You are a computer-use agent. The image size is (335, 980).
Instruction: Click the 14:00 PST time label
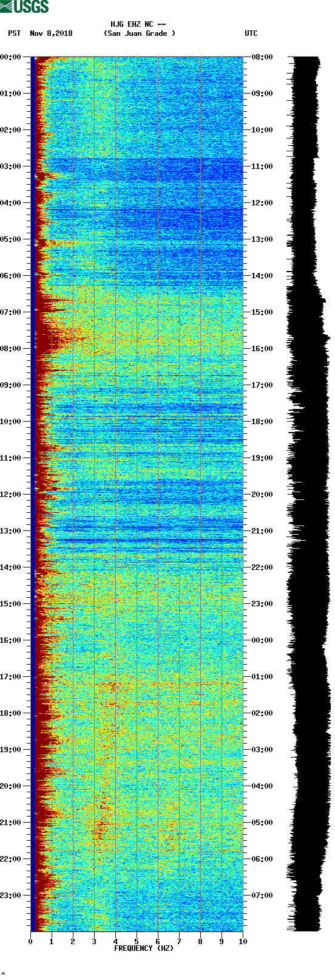(11, 567)
